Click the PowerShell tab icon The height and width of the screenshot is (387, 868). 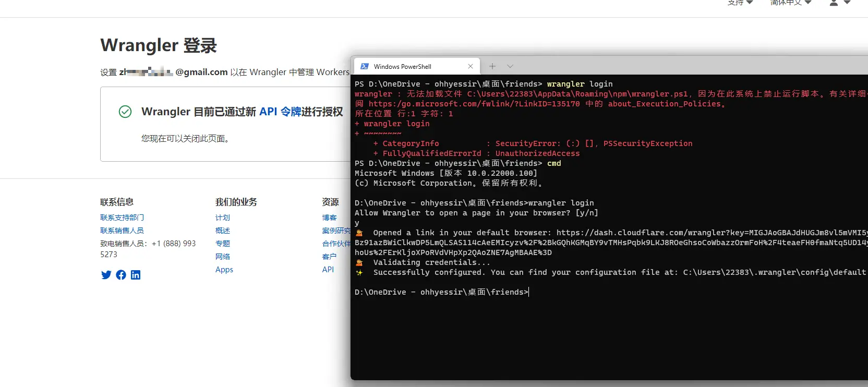tap(365, 66)
